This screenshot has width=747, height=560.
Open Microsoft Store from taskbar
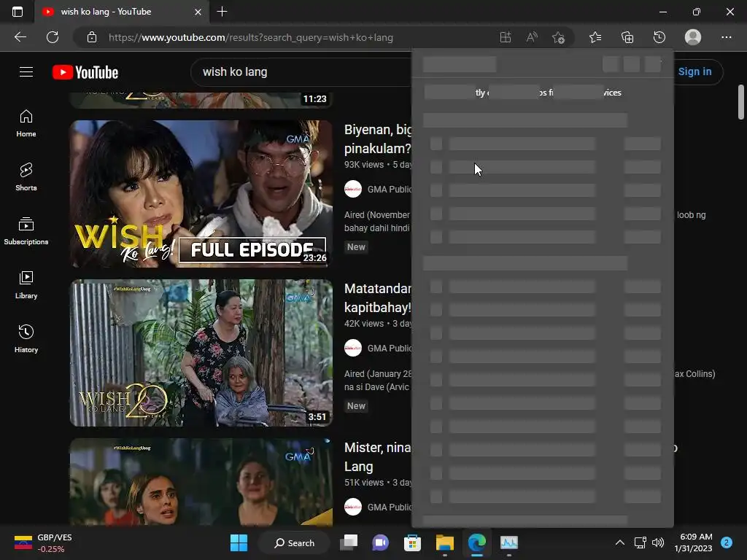coord(412,542)
